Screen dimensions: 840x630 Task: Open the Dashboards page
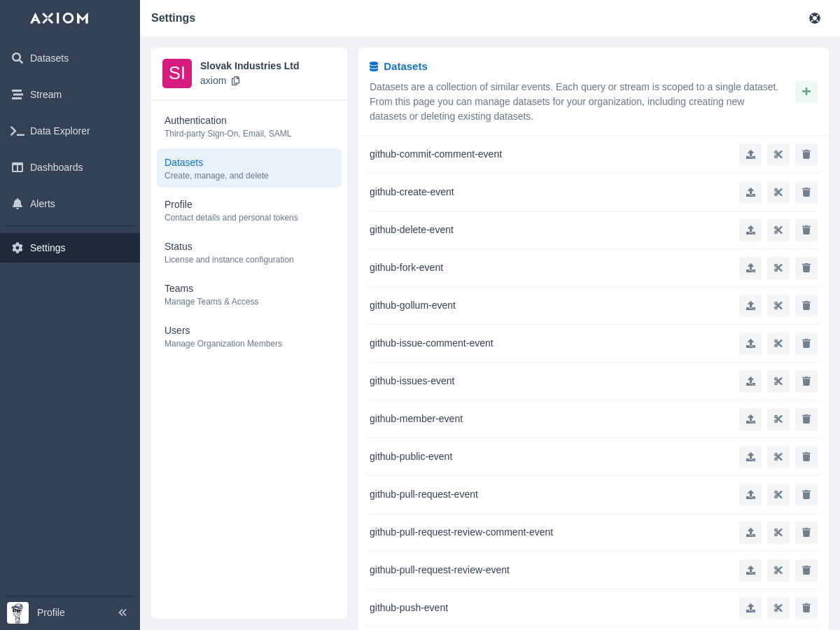pyautogui.click(x=56, y=167)
